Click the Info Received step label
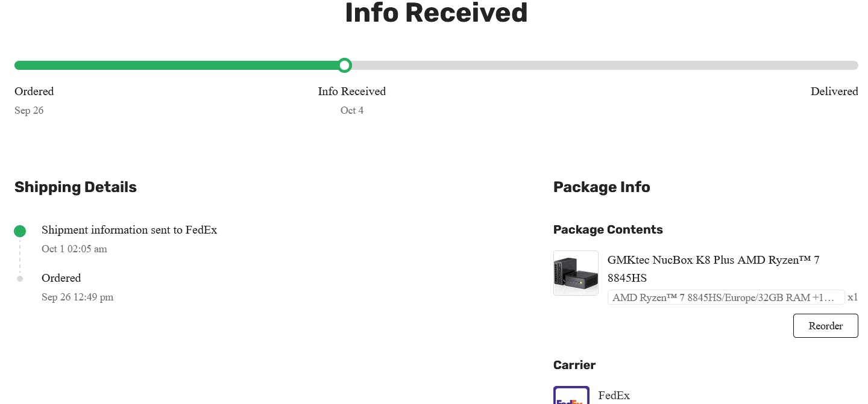 click(x=351, y=92)
